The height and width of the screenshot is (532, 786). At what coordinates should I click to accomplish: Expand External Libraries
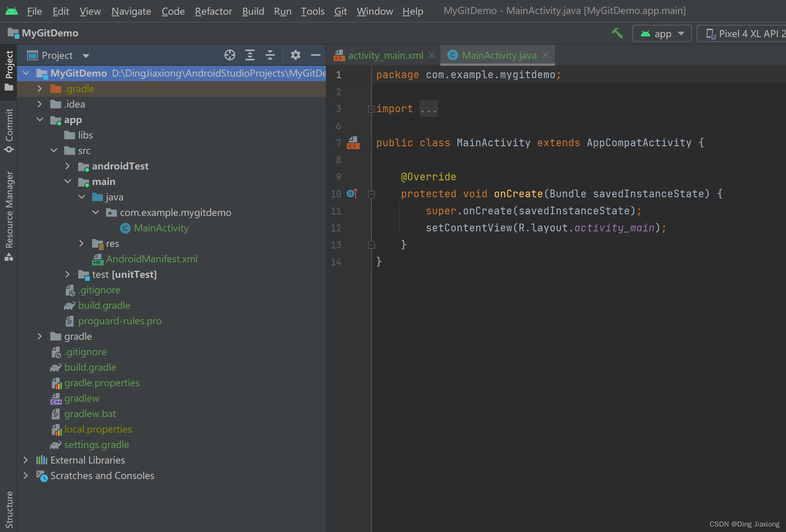tap(26, 460)
